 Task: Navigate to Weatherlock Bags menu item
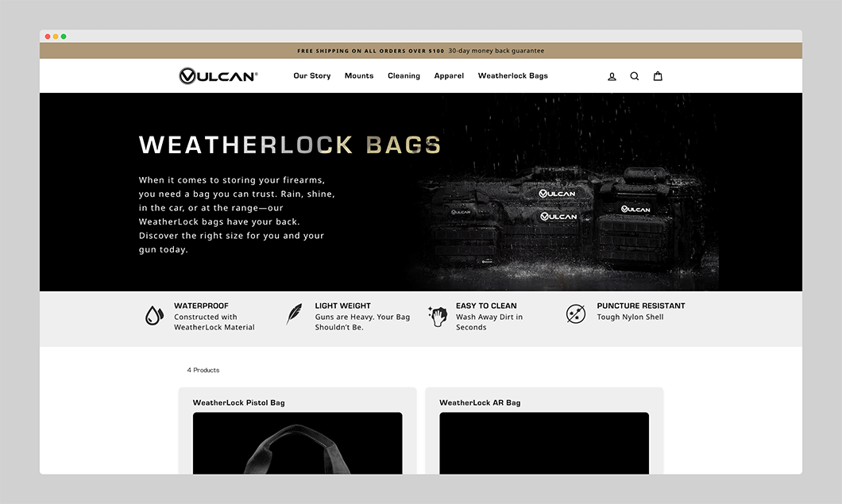512,76
